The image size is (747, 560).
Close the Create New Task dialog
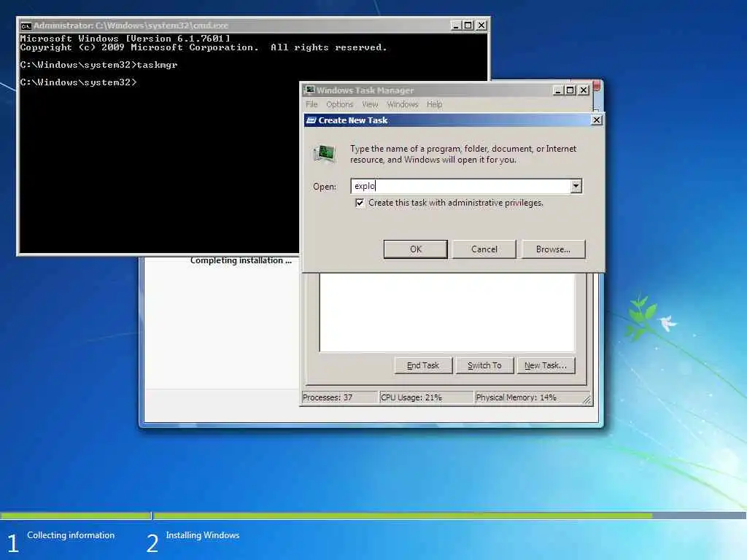tap(597, 120)
